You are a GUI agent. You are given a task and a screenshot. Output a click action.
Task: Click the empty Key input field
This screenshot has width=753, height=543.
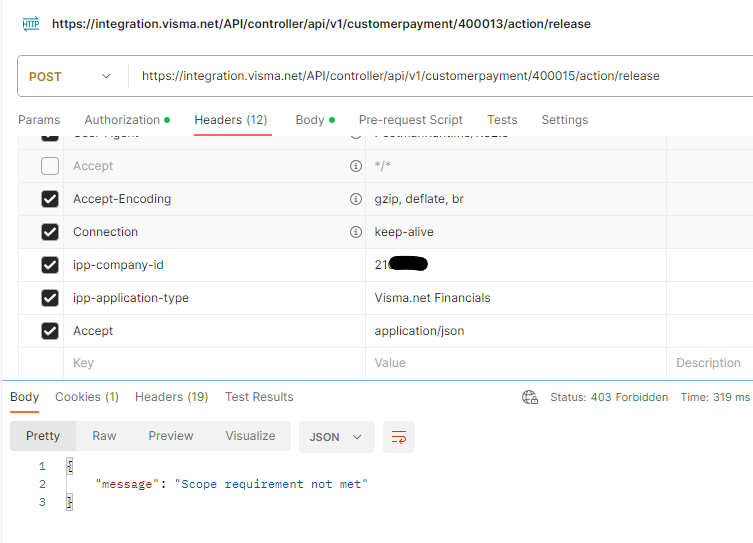(214, 363)
